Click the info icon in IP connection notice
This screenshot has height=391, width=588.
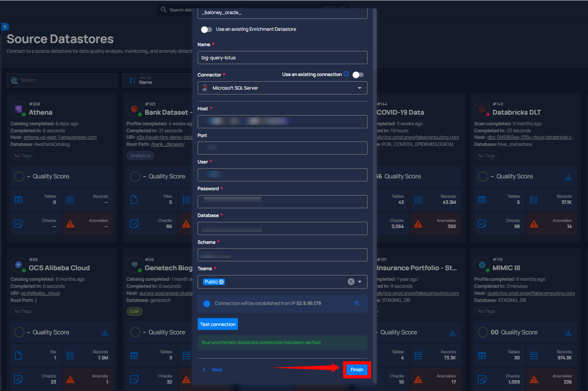pos(206,304)
